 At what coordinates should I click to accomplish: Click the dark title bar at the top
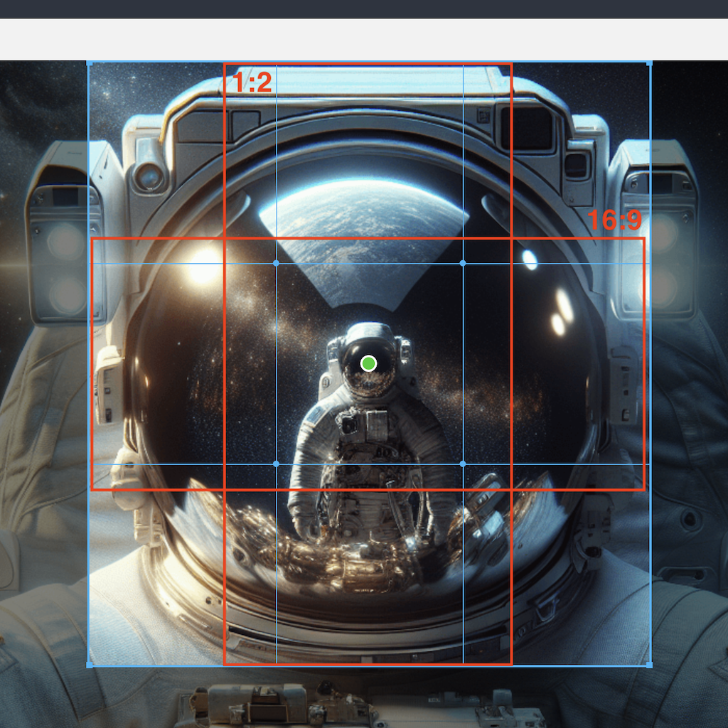click(x=364, y=9)
